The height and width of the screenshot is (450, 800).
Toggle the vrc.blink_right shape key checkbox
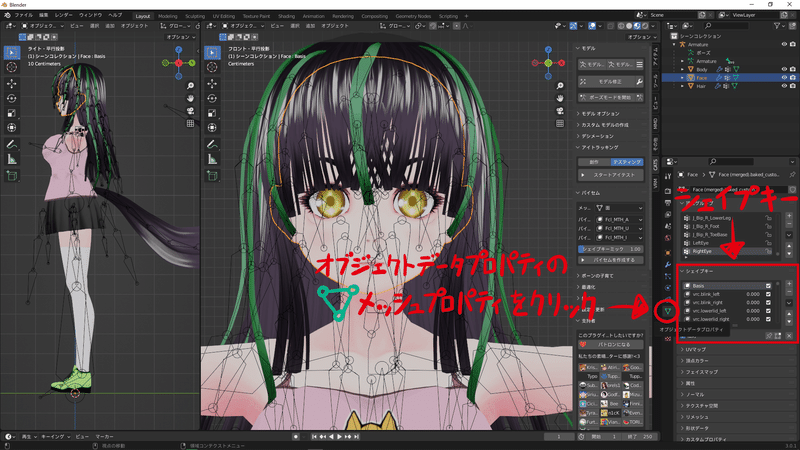(768, 303)
